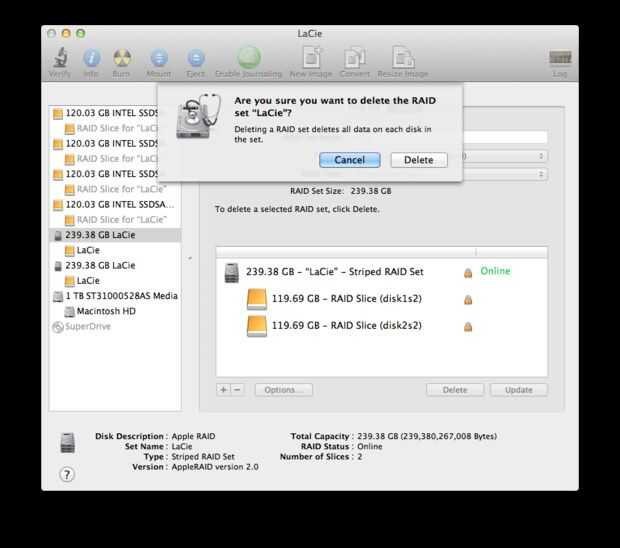Click the Options... button

(284, 390)
